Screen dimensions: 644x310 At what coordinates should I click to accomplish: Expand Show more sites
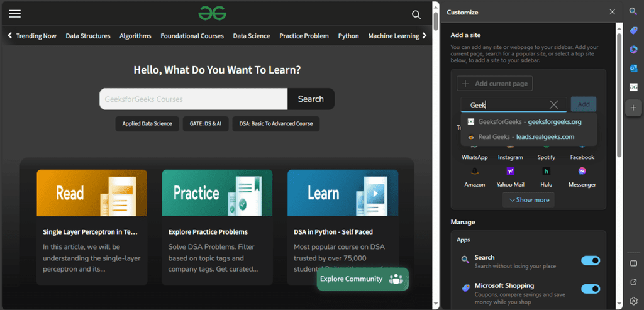528,200
